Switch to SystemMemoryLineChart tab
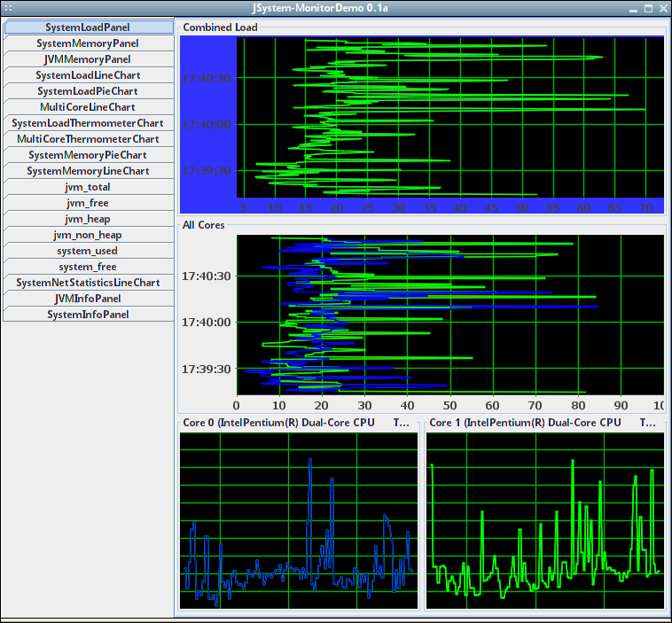 (x=89, y=170)
